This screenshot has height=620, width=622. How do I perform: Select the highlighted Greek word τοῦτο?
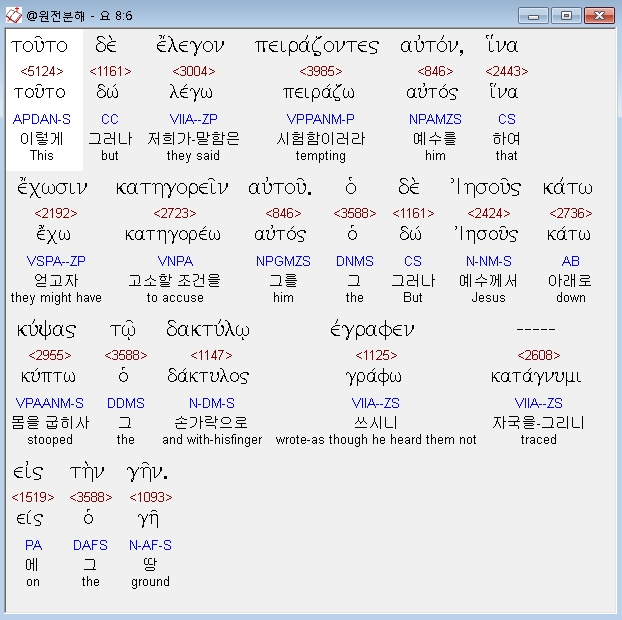point(40,46)
